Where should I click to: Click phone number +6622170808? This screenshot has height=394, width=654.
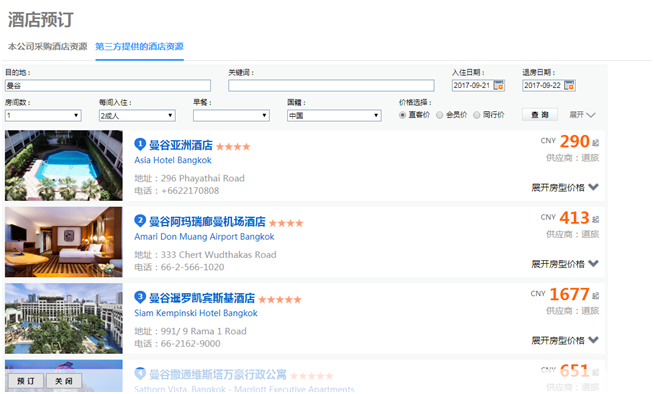click(x=190, y=191)
